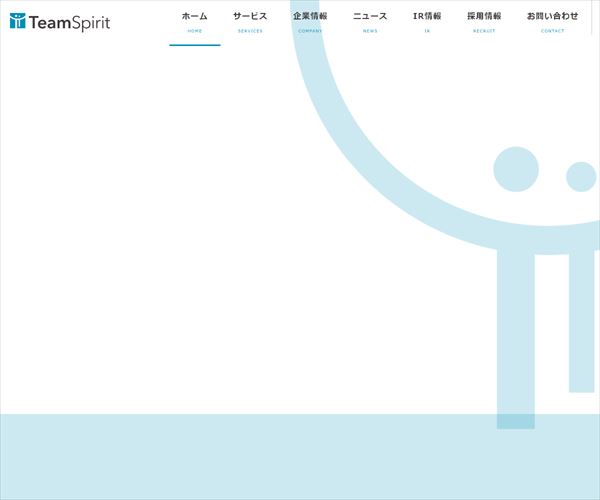Open the ホーム navigation tab
The image size is (600, 500).
194,16
